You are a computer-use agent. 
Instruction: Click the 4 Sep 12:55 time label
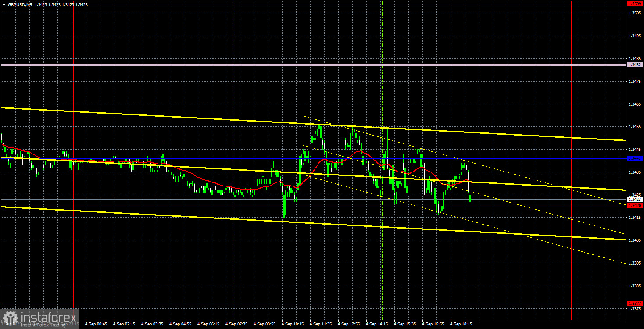click(349, 324)
